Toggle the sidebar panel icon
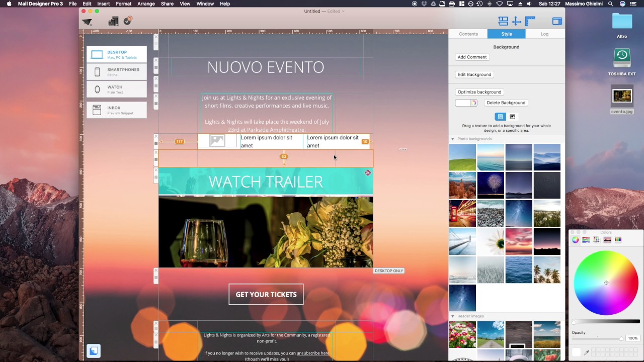Screen dimensions: 644x362 point(557,21)
